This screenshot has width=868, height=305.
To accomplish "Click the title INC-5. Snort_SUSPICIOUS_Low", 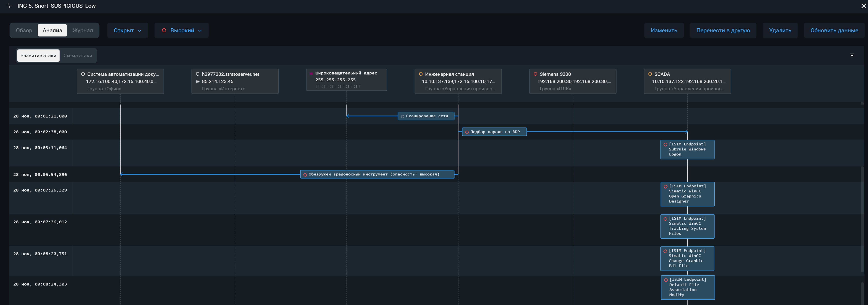I will (x=57, y=6).
